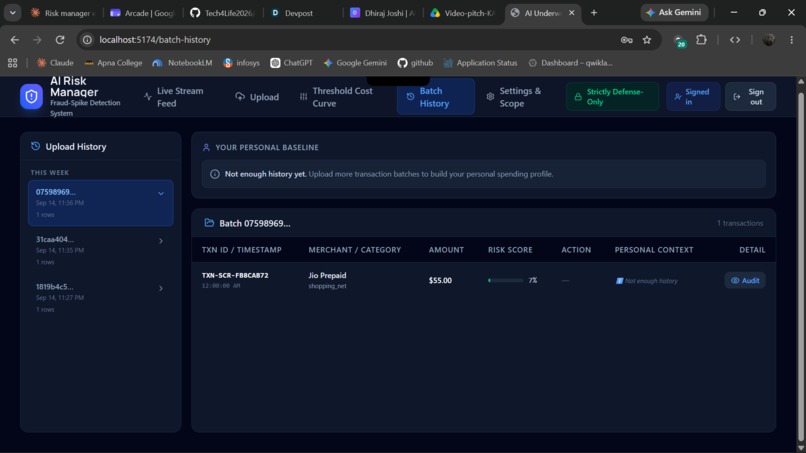Sign out of the application
Viewport: 806px width, 453px height.
coord(750,97)
